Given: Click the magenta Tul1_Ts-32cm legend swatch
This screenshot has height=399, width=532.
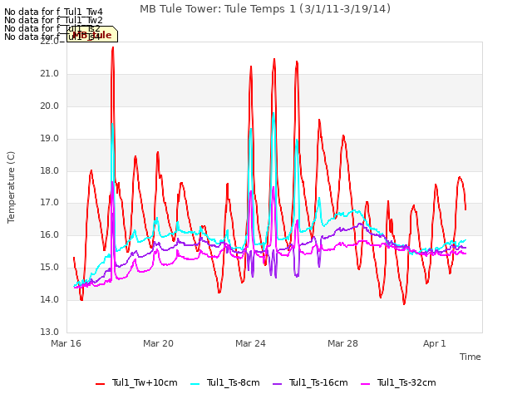Looking at the screenshot, I should click(365, 384).
